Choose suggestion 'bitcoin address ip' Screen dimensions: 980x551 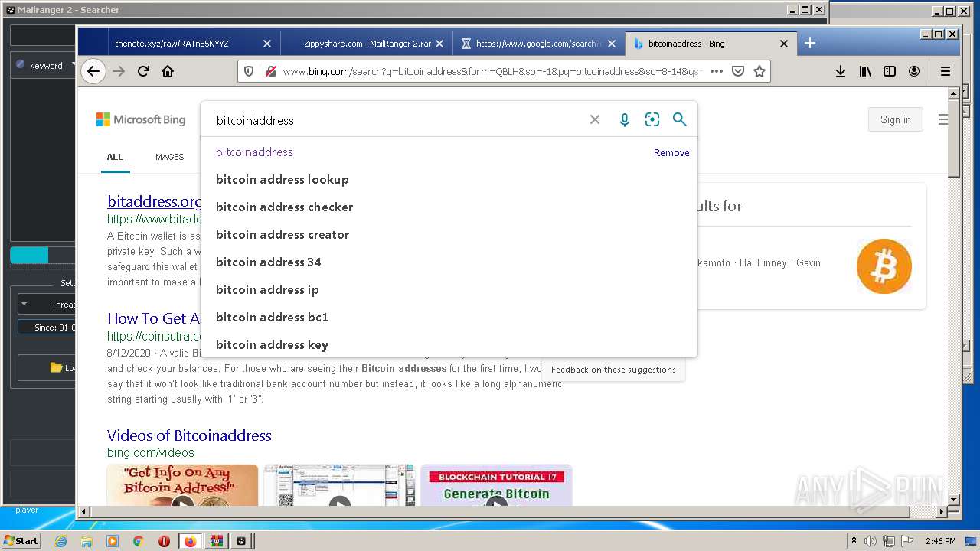(449, 289)
